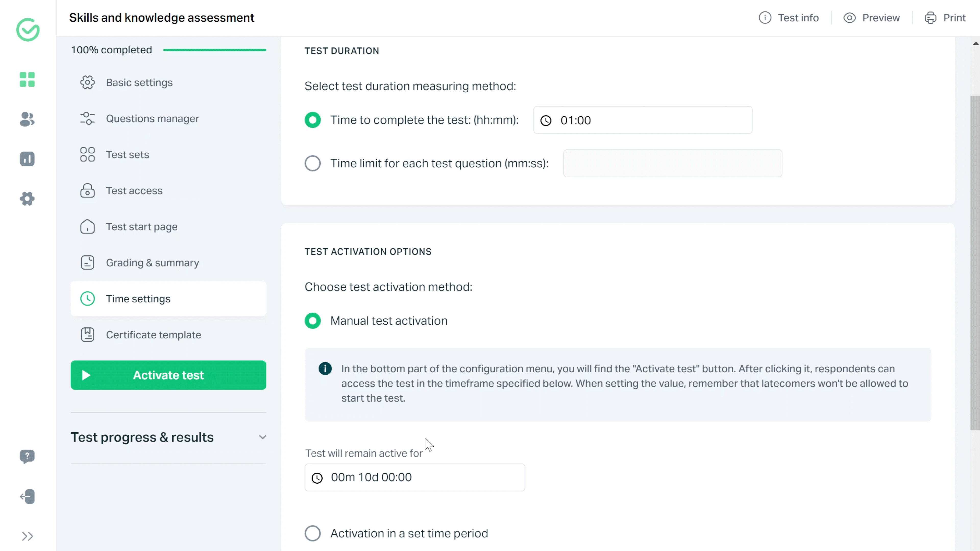
Task: Open the help chat bubble icon
Action: click(27, 456)
